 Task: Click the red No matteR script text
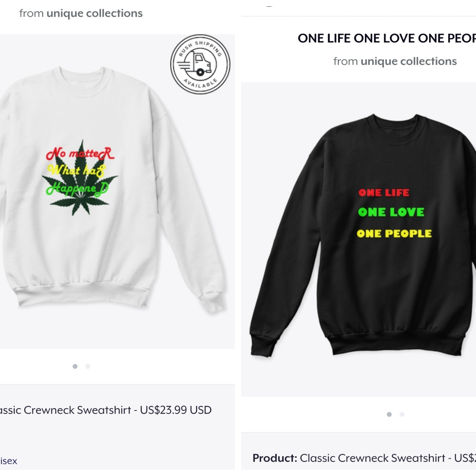(x=80, y=153)
